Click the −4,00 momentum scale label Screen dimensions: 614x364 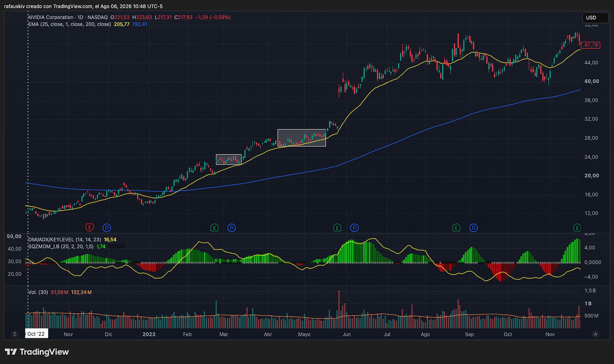point(590,277)
